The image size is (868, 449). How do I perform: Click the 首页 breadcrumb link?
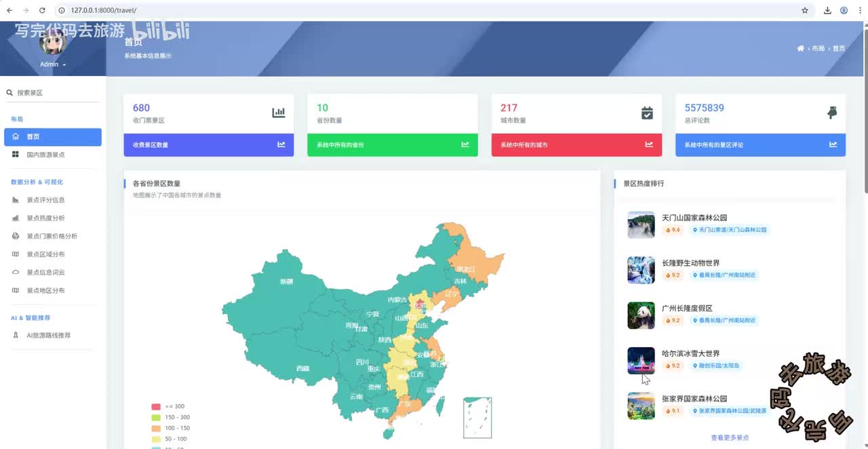pos(839,48)
